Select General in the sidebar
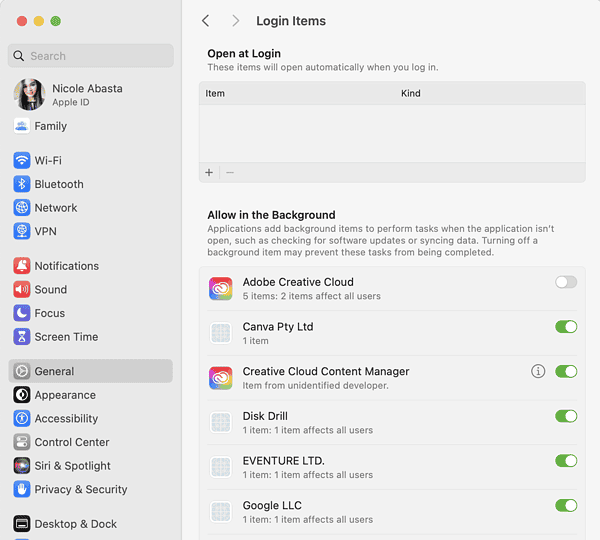Viewport: 600px width, 540px height. (x=54, y=371)
